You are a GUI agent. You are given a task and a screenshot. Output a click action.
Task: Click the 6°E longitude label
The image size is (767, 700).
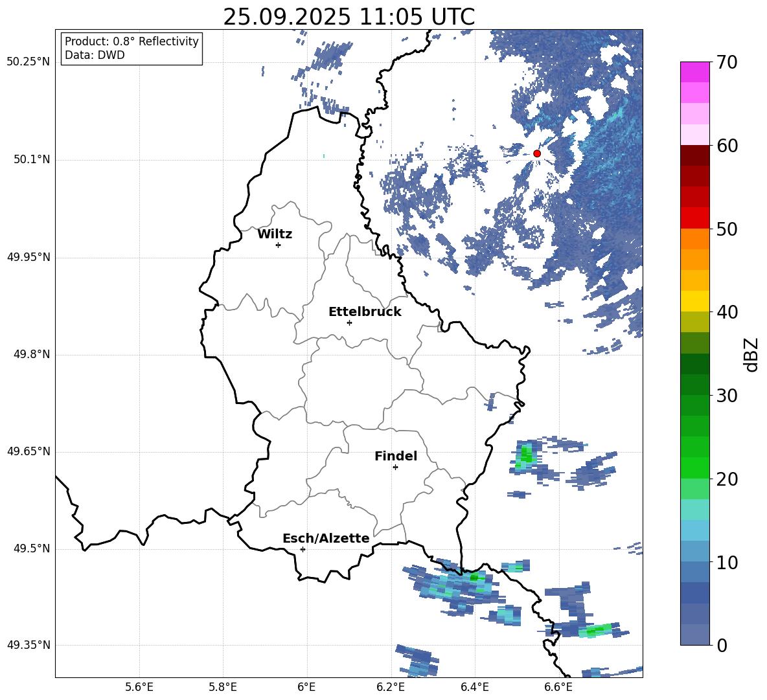tap(306, 687)
